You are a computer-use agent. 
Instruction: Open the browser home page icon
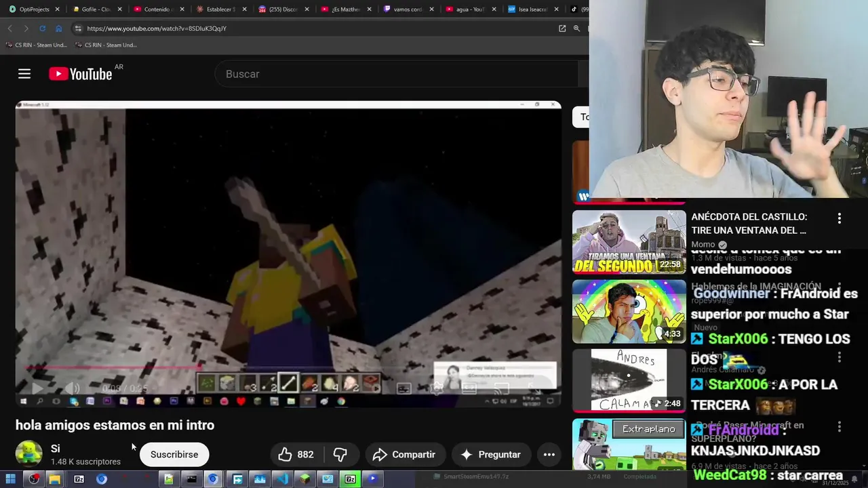pyautogui.click(x=59, y=28)
